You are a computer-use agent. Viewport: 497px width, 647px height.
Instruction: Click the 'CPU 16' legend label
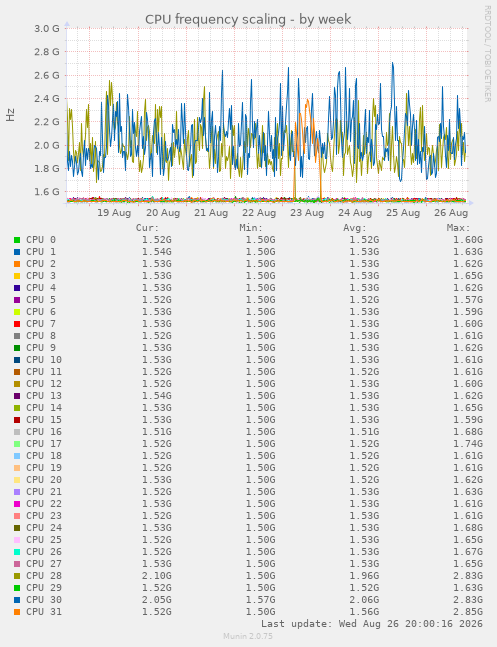point(44,432)
